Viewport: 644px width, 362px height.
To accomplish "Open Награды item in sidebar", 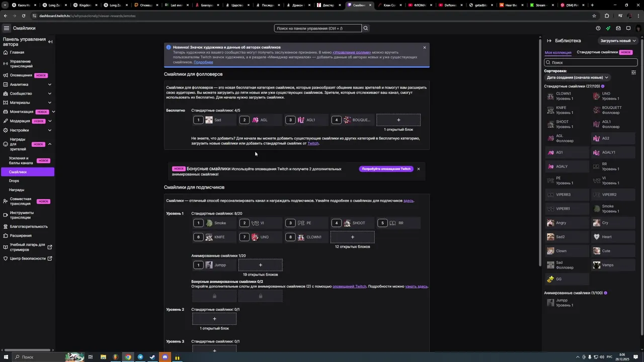I will 17,190.
